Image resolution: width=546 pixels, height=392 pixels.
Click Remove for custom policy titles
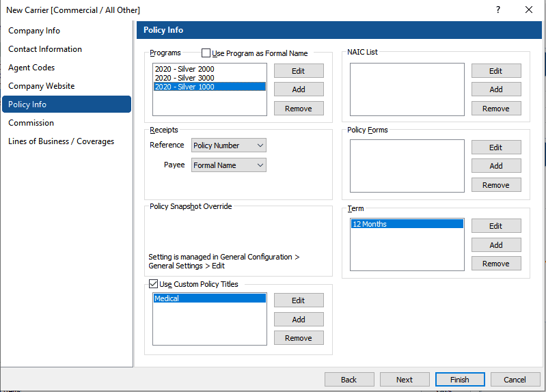299,337
